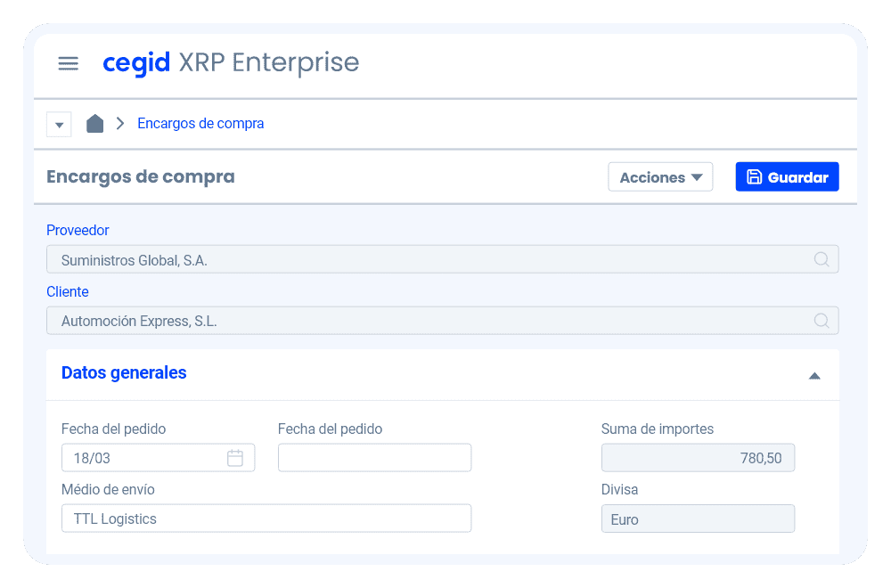The height and width of the screenshot is (588, 891).
Task: Open the calendar picker for order date
Action: [x=235, y=458]
